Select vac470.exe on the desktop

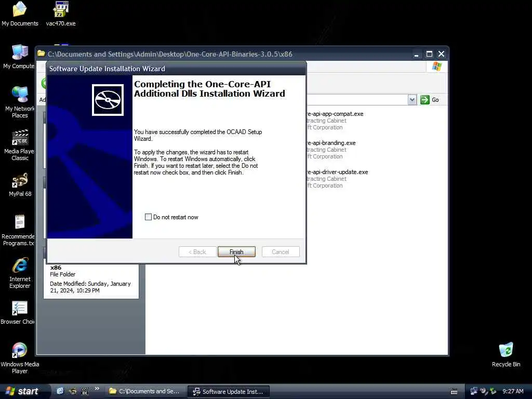61,14
